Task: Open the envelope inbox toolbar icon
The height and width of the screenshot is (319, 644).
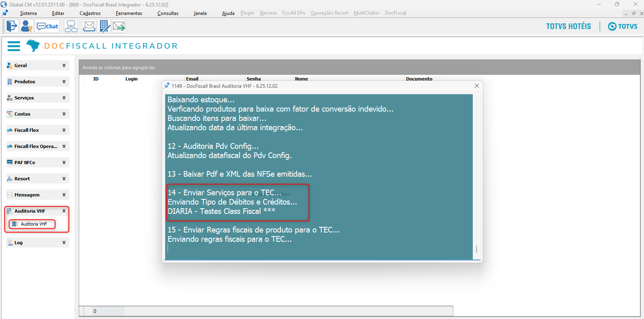Action: 89,26
